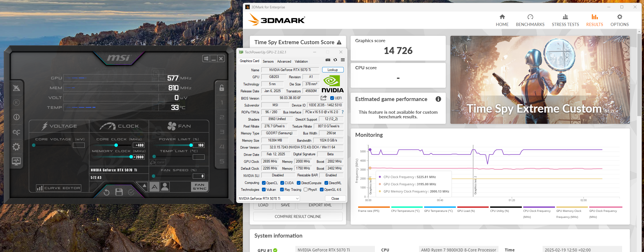Open MSI Afterburner Kombustor logo sidebar icon

[x=16, y=88]
